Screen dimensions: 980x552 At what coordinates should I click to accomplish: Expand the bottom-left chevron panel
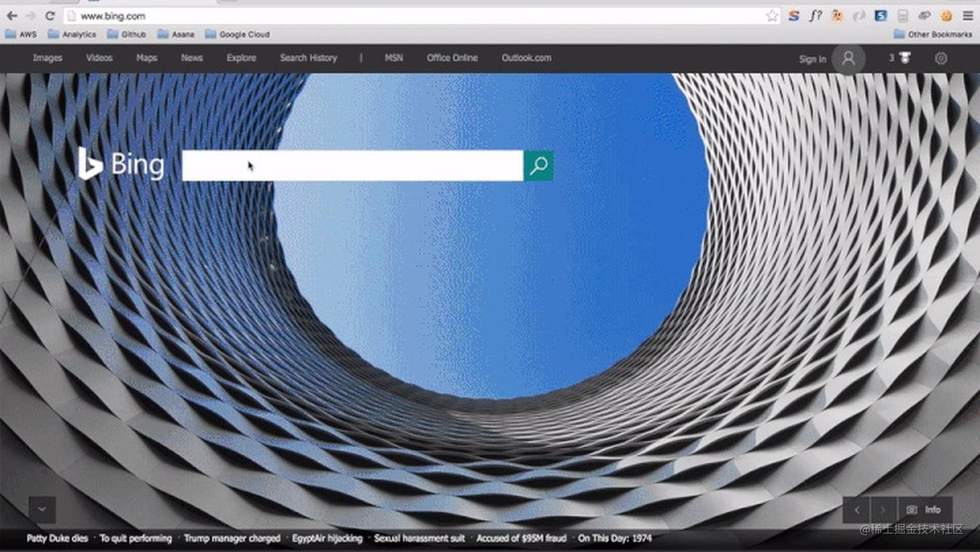tap(42, 509)
